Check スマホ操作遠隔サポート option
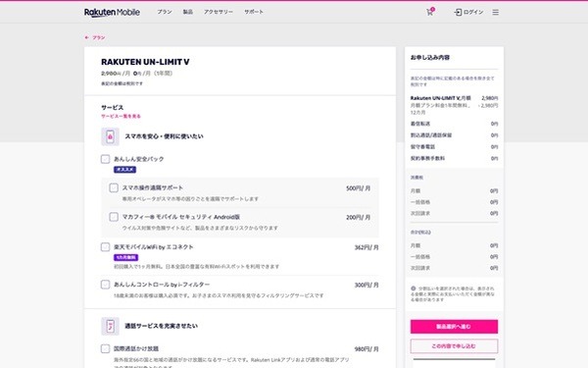 tap(114, 187)
